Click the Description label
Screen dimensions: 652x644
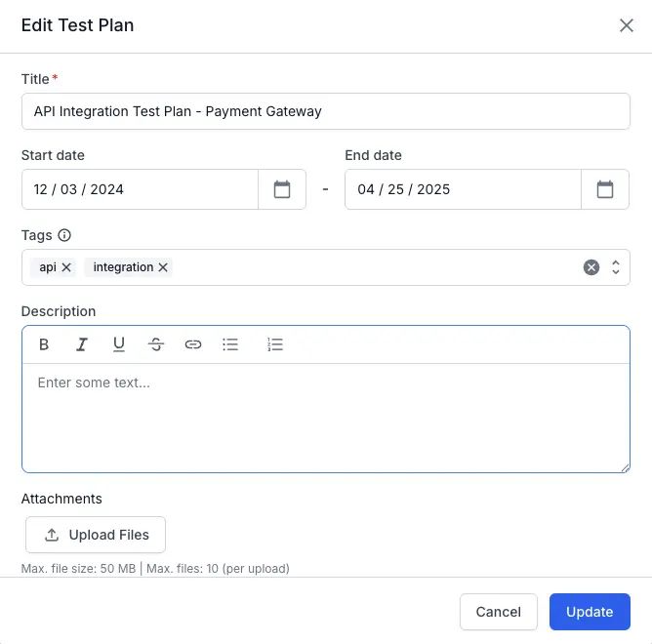(x=59, y=311)
